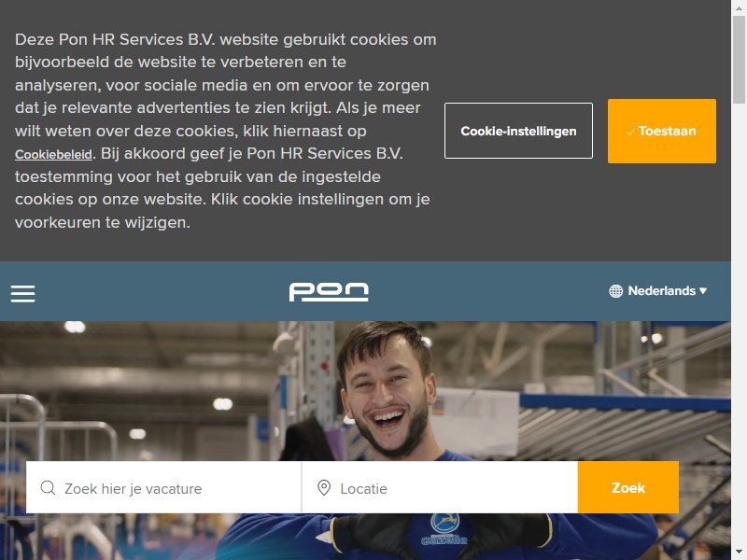
Task: Open Cookie-instellingen settings
Action: point(518,131)
